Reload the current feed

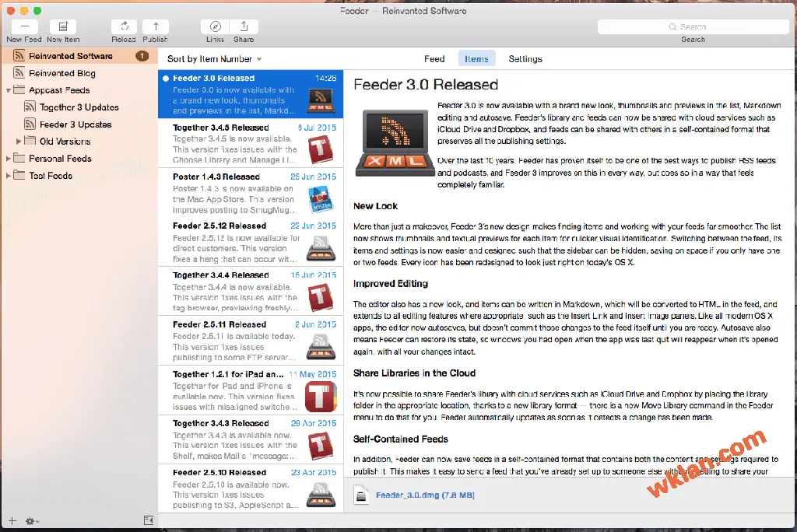124,26
